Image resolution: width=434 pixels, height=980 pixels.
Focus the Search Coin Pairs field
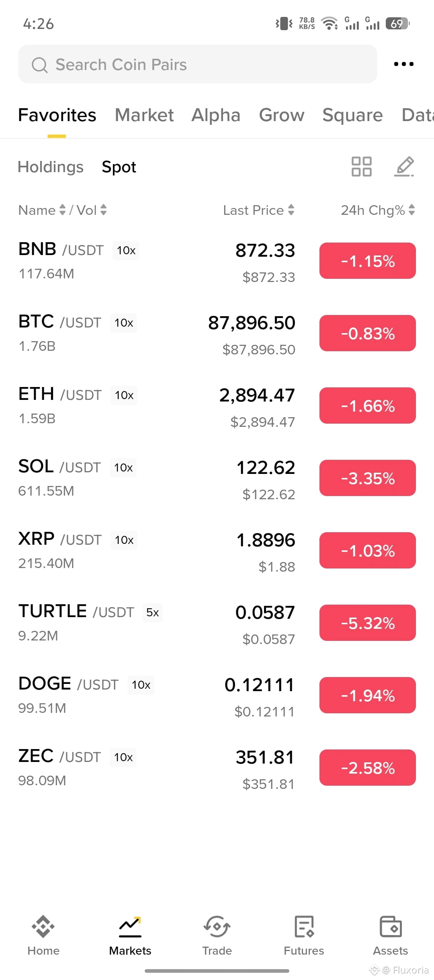coord(198,64)
